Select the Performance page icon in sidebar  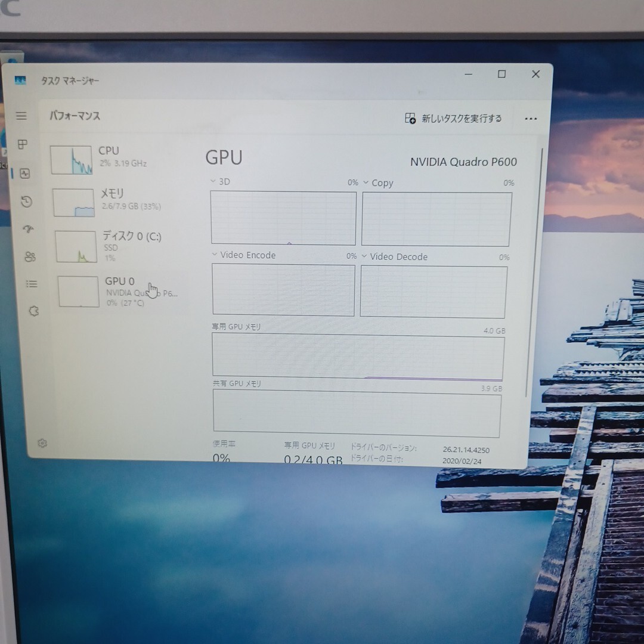click(x=24, y=174)
